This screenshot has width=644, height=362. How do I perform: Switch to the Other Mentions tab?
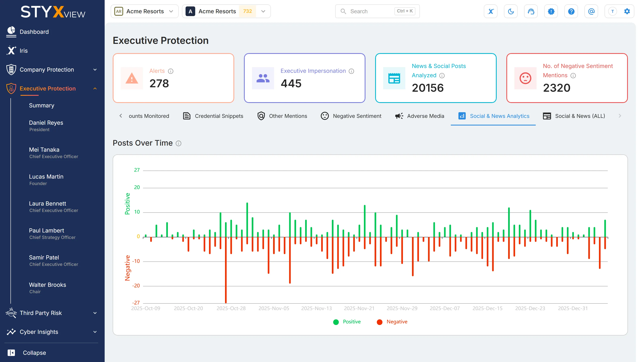tap(282, 116)
